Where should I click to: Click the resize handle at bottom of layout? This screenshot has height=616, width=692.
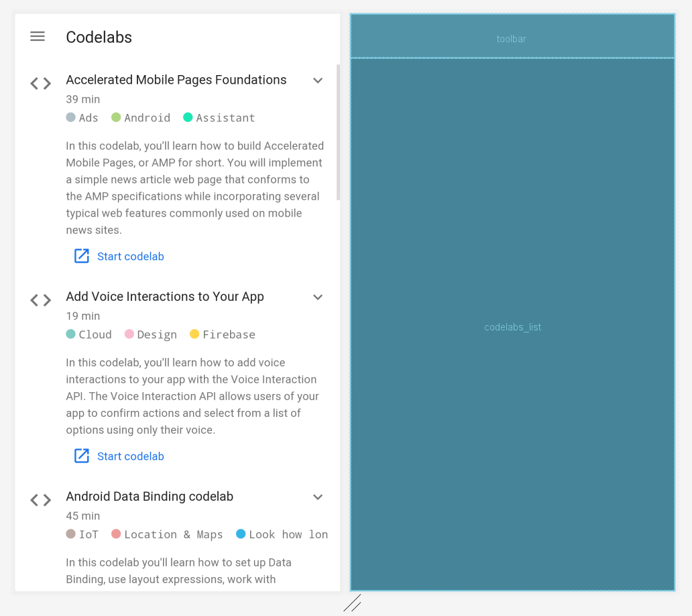point(352,603)
